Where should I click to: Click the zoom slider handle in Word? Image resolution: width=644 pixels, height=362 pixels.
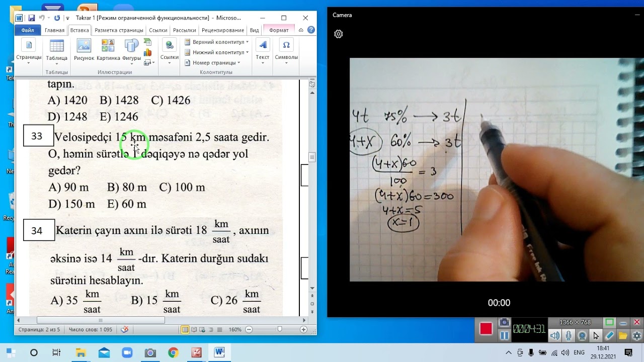pos(280,330)
